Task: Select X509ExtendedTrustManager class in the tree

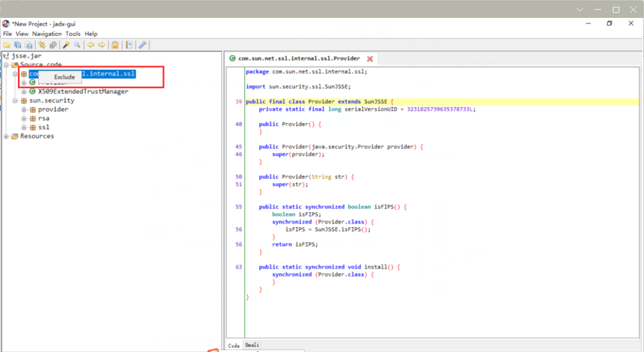Action: pos(82,92)
